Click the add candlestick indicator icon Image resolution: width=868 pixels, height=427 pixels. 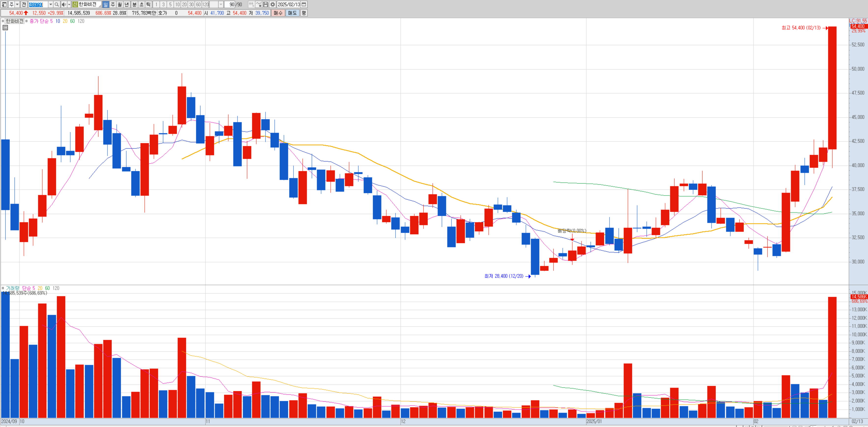click(251, 4)
